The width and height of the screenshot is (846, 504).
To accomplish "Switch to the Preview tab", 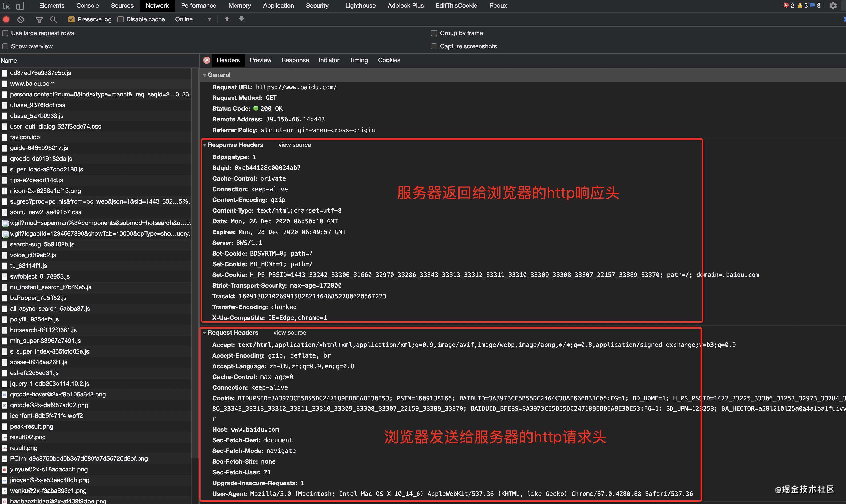I will pos(260,60).
